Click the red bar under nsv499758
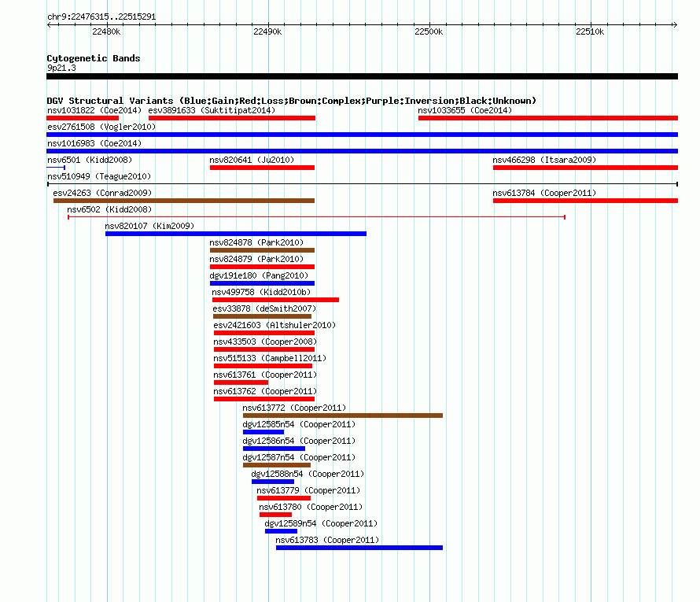The height and width of the screenshot is (602, 700). point(275,300)
